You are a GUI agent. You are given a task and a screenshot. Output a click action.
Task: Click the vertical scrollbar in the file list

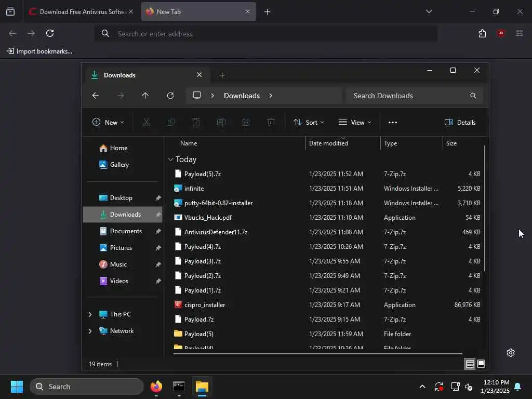tap(485, 208)
